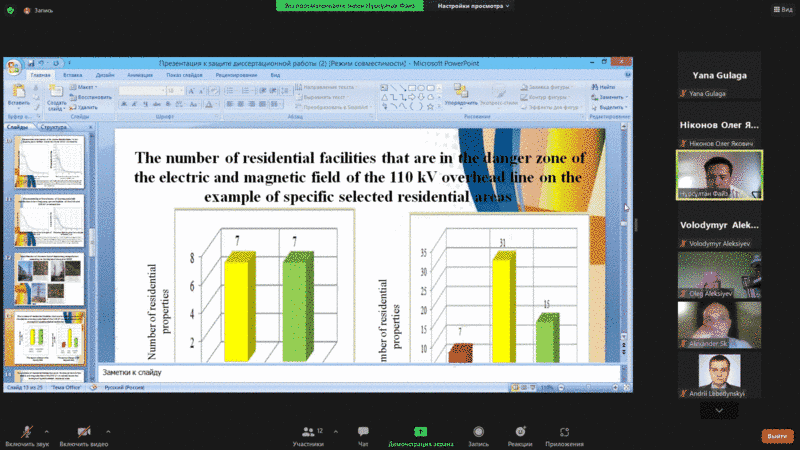Start recording with the Запись icon

(478, 432)
